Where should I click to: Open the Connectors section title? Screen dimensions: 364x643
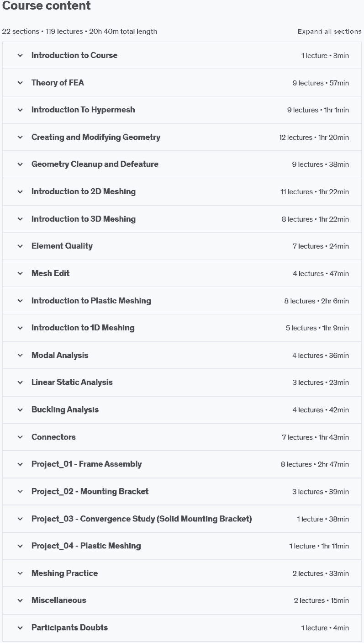53,437
